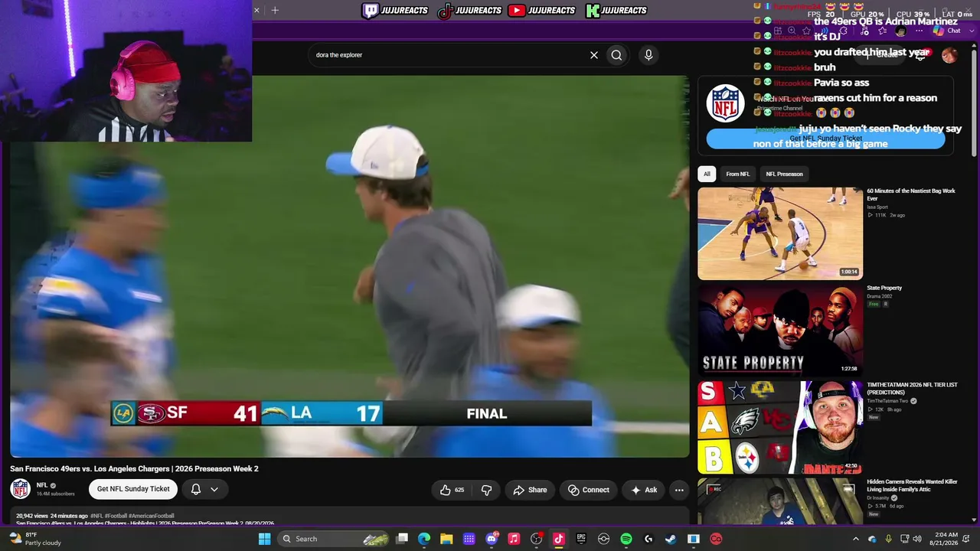Image resolution: width=980 pixels, height=551 pixels.
Task: Click the Connect button
Action: click(x=588, y=490)
